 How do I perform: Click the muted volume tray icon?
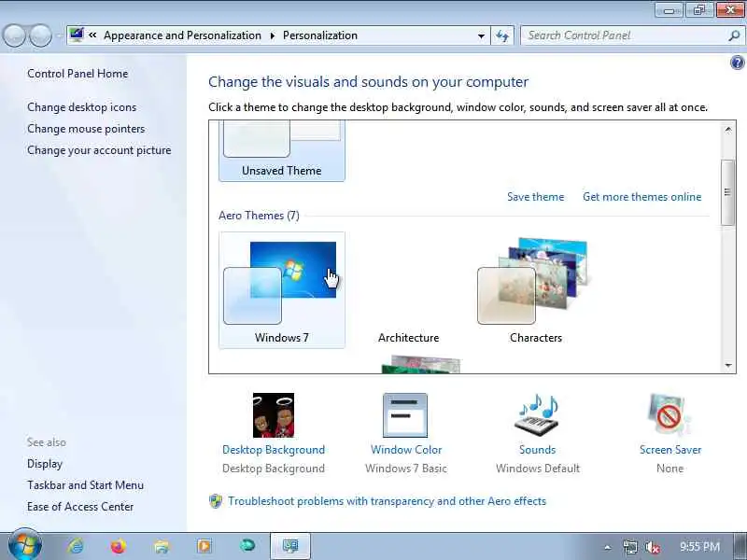click(652, 547)
